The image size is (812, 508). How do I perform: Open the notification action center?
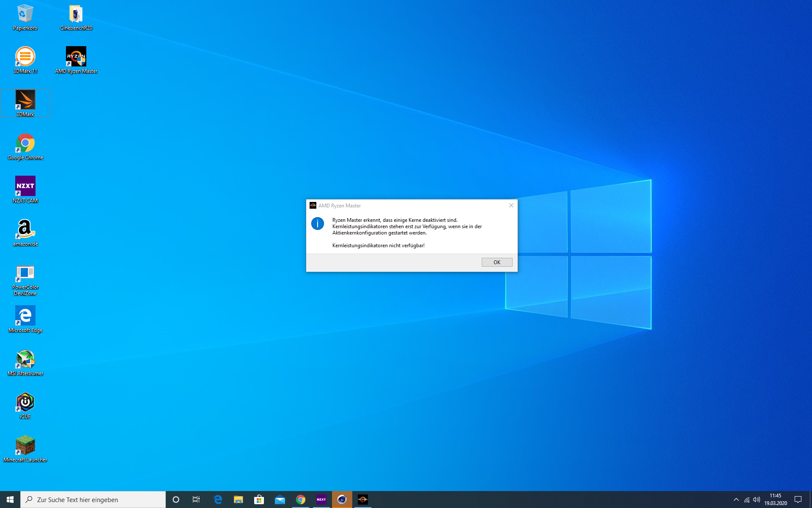(x=798, y=500)
